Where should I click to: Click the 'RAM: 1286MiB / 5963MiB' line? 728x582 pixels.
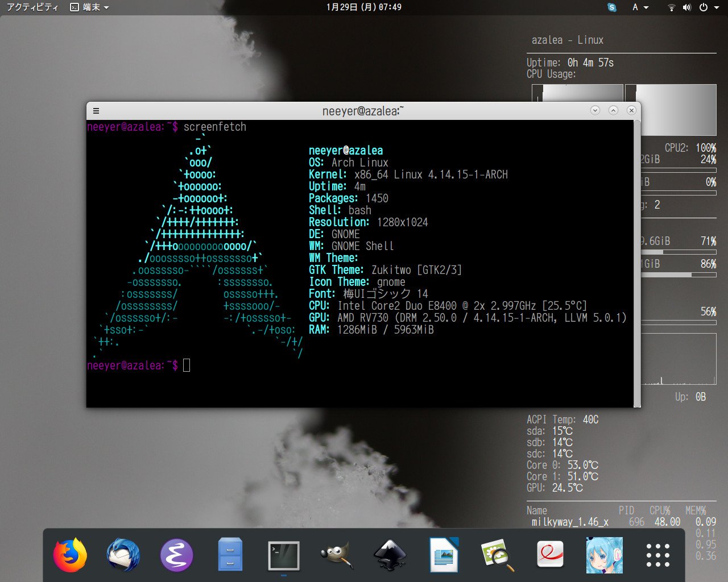[371, 330]
